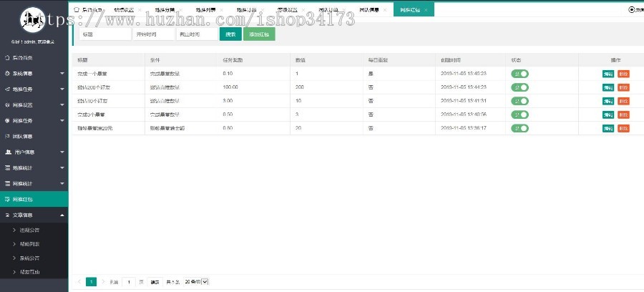Focus the 截止时间 end time field
Viewport: 644px width, 292px height.
coord(197,34)
